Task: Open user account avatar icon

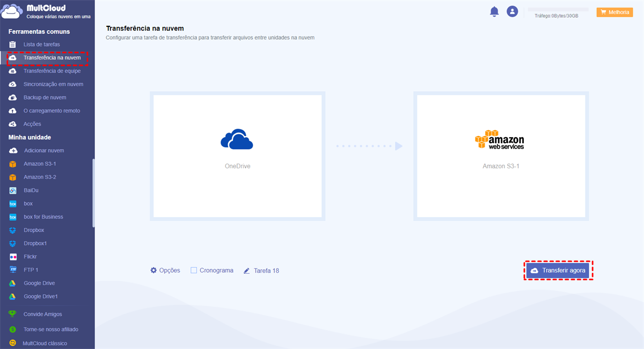Action: point(513,11)
